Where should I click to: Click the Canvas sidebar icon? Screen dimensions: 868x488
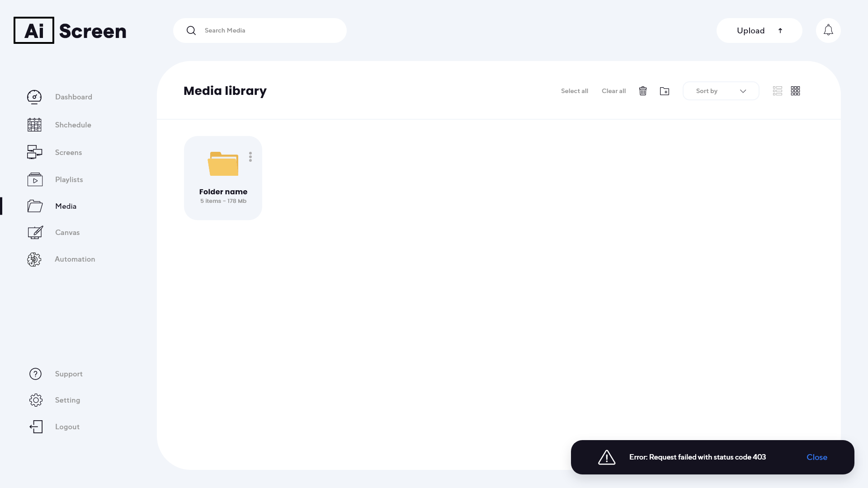click(x=35, y=233)
